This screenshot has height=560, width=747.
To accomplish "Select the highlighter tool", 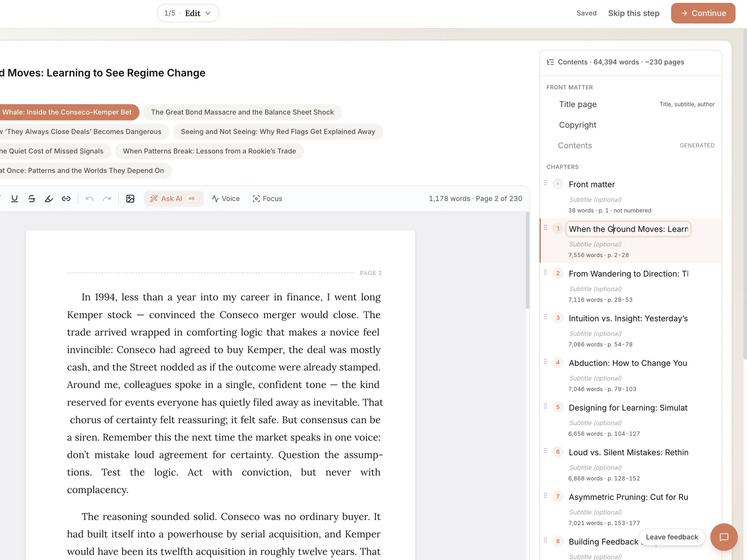I will [49, 199].
